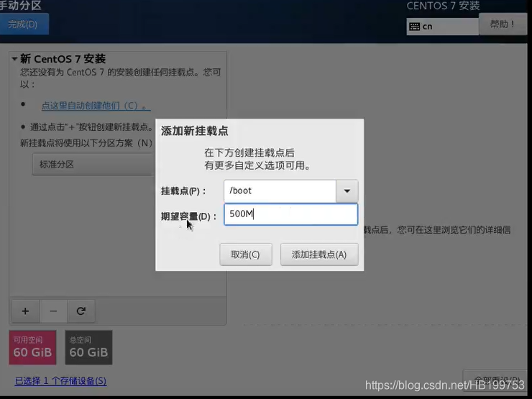Click the cn keyboard layout selector

[442, 27]
